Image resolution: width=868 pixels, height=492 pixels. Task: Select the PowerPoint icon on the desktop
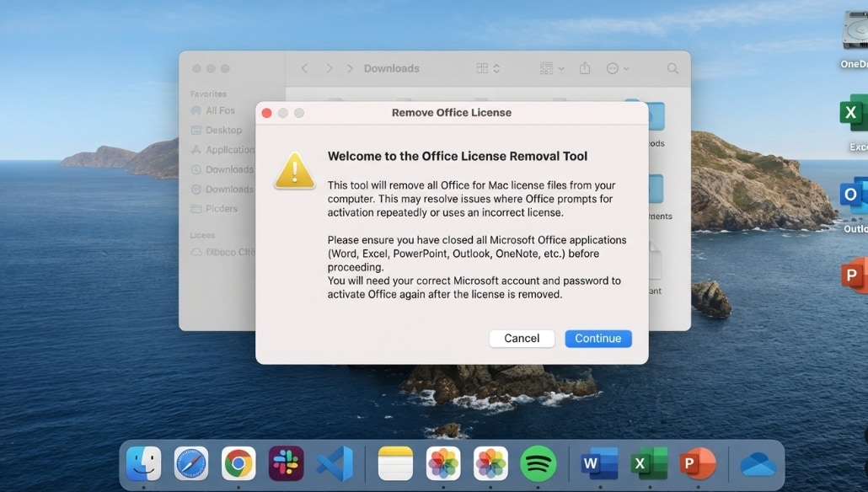point(855,275)
